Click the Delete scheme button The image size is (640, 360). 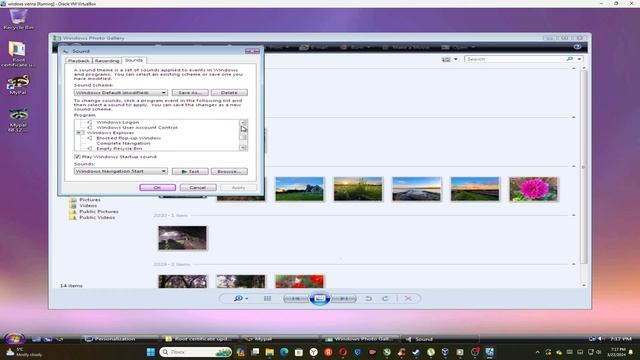click(x=229, y=93)
